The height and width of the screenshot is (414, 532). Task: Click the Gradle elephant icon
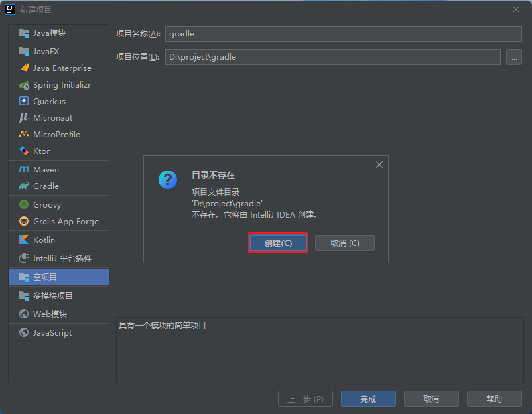tap(24, 186)
